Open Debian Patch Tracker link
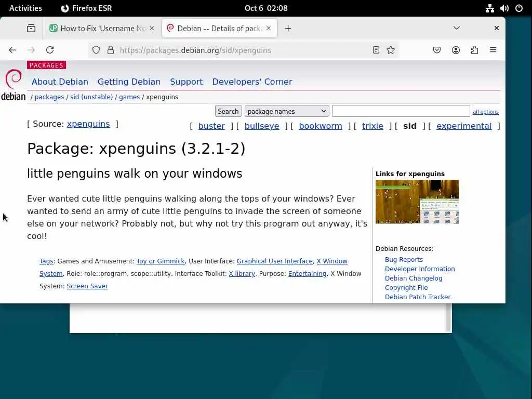Image resolution: width=532 pixels, height=399 pixels. [x=418, y=297]
